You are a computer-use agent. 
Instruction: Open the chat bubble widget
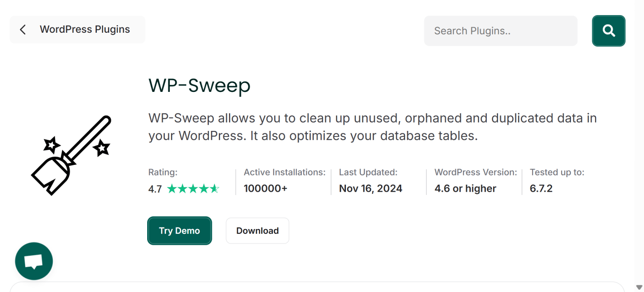(34, 261)
